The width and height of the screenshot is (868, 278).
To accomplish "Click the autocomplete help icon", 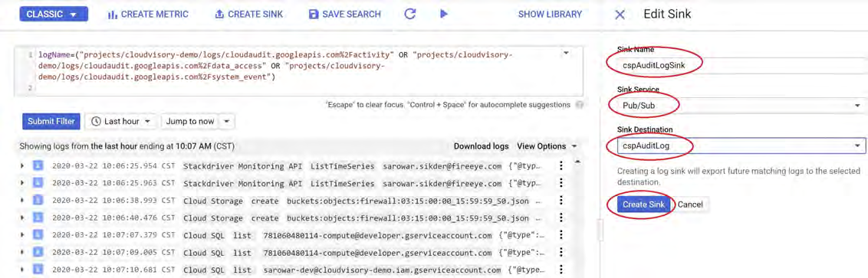I will click(580, 104).
